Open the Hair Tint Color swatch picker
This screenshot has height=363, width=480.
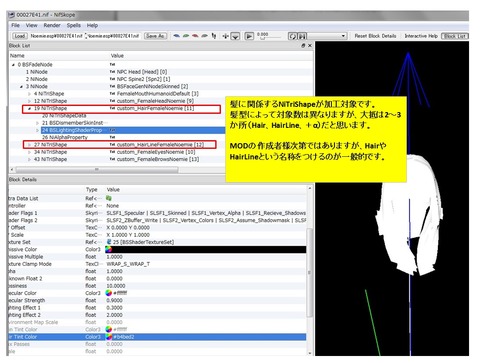[x=109, y=337]
